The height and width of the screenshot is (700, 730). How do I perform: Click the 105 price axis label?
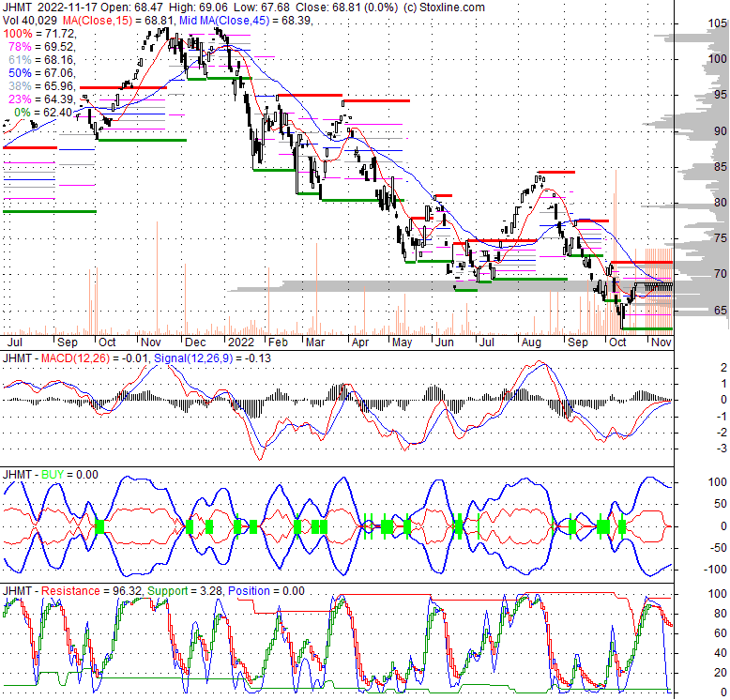pos(717,23)
